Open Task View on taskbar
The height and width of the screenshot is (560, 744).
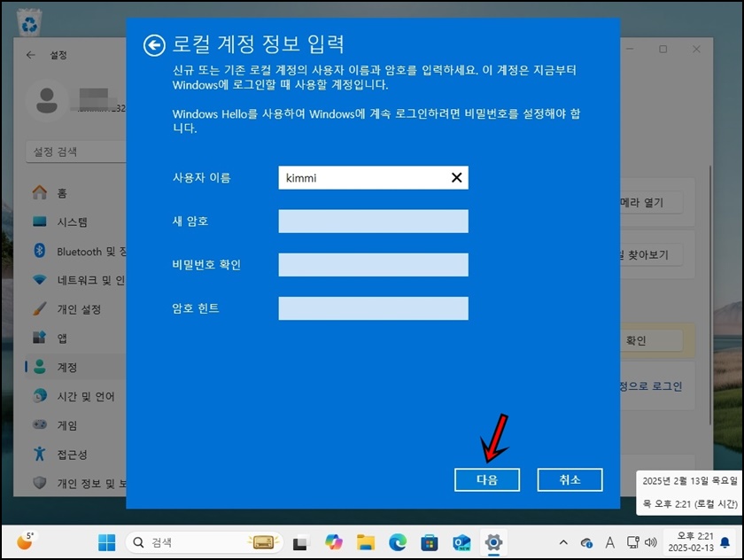point(301,542)
